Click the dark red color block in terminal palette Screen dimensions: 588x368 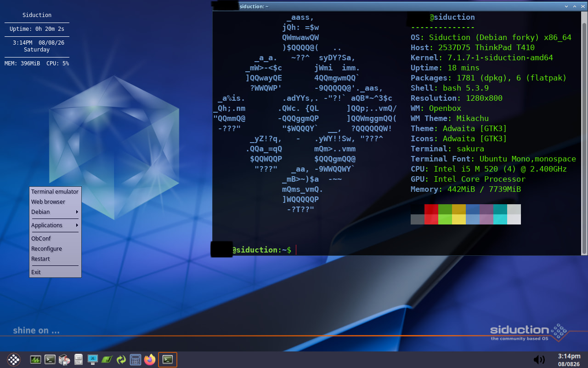point(431,209)
